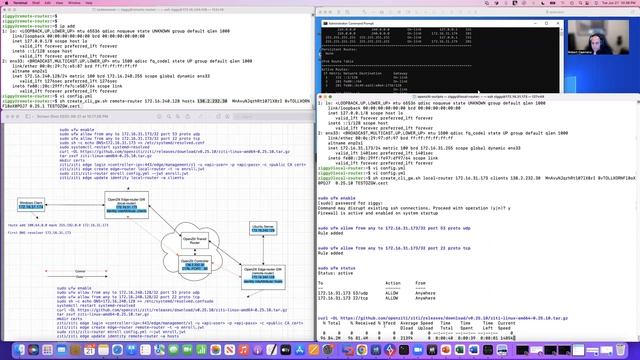Open Numbers in the Dock
The image size is (640, 360).
(x=201, y=349)
